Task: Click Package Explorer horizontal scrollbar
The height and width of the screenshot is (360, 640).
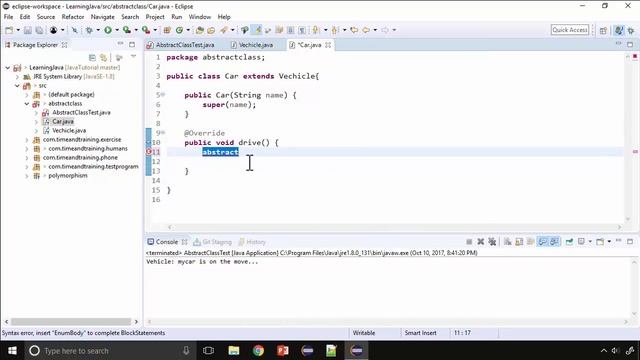Action: (x=71, y=322)
